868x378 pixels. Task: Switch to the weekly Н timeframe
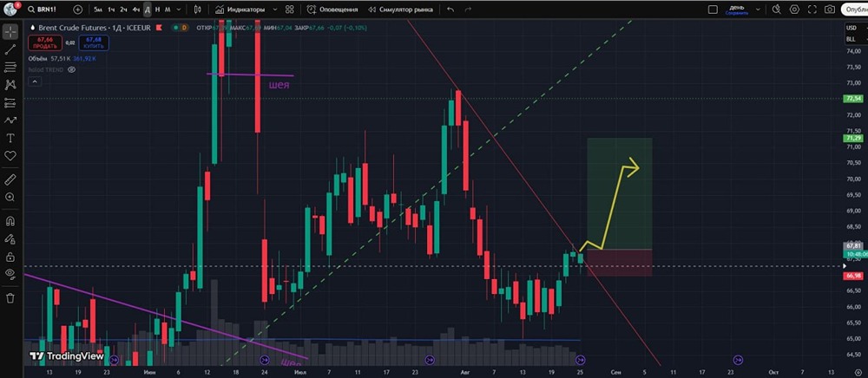(x=158, y=10)
